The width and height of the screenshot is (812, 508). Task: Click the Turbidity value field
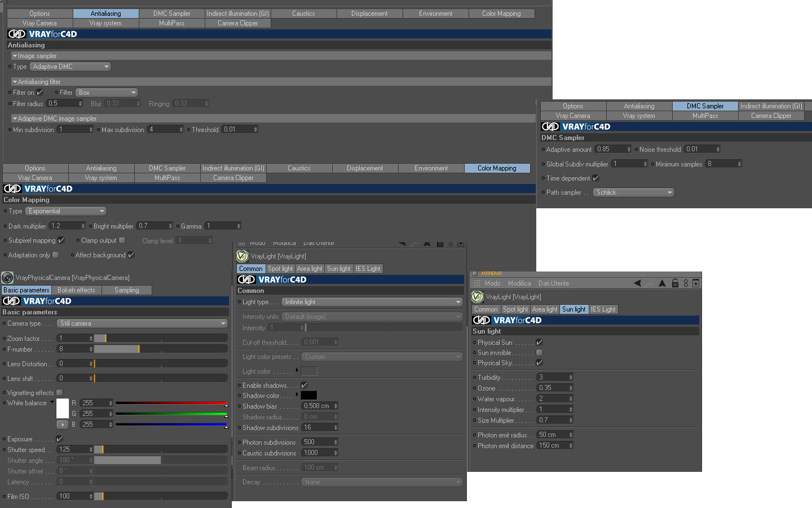(555, 377)
